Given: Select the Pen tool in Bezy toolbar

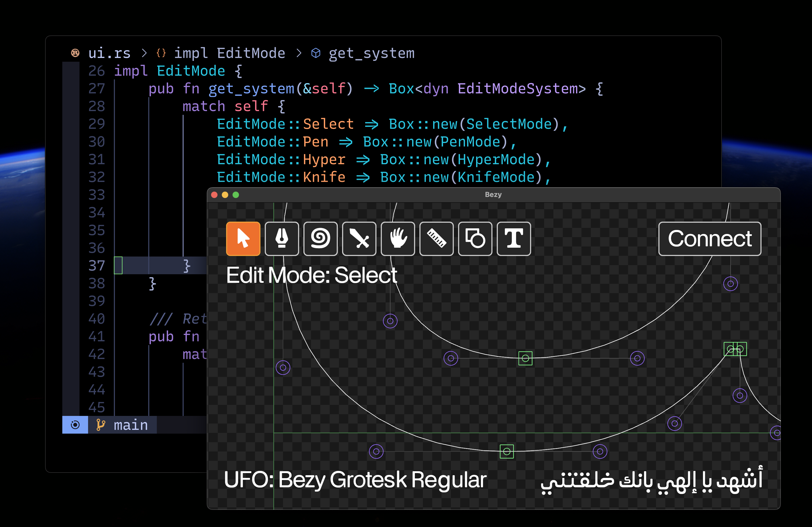Looking at the screenshot, I should (x=282, y=239).
